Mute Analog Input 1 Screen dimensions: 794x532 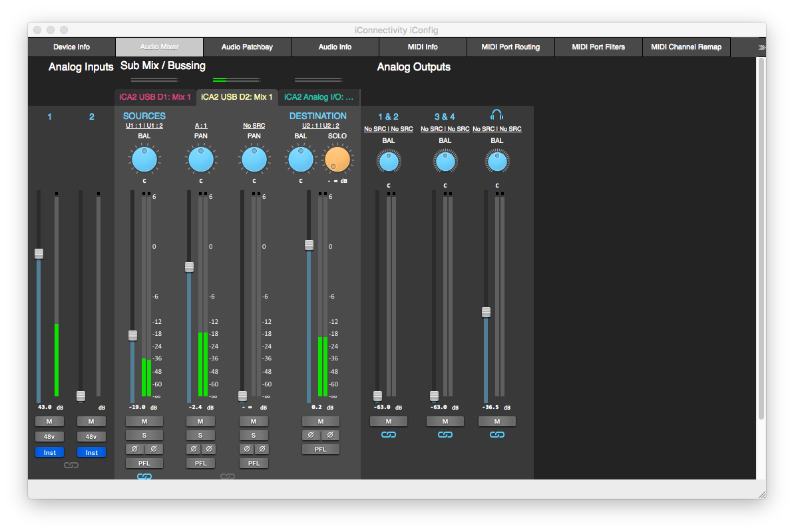coord(50,421)
